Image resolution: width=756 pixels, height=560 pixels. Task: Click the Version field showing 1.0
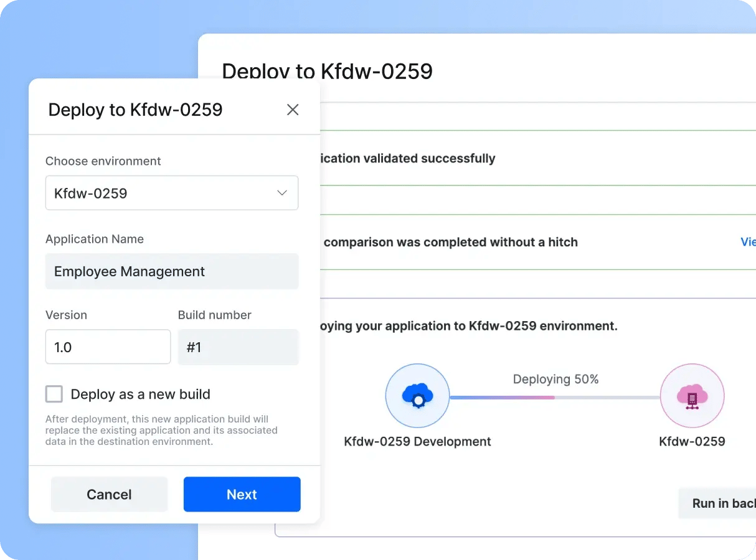pyautogui.click(x=108, y=347)
